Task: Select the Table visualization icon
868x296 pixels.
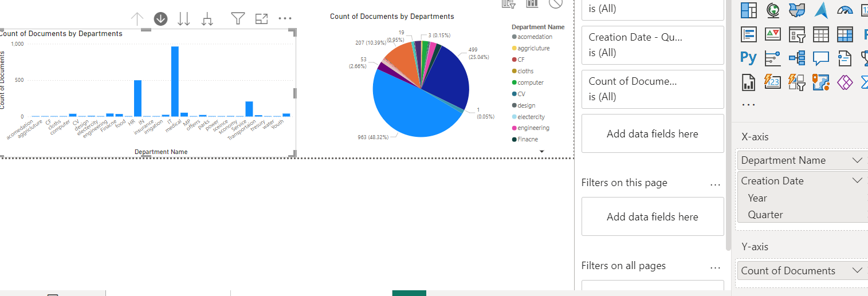Action: pyautogui.click(x=821, y=34)
